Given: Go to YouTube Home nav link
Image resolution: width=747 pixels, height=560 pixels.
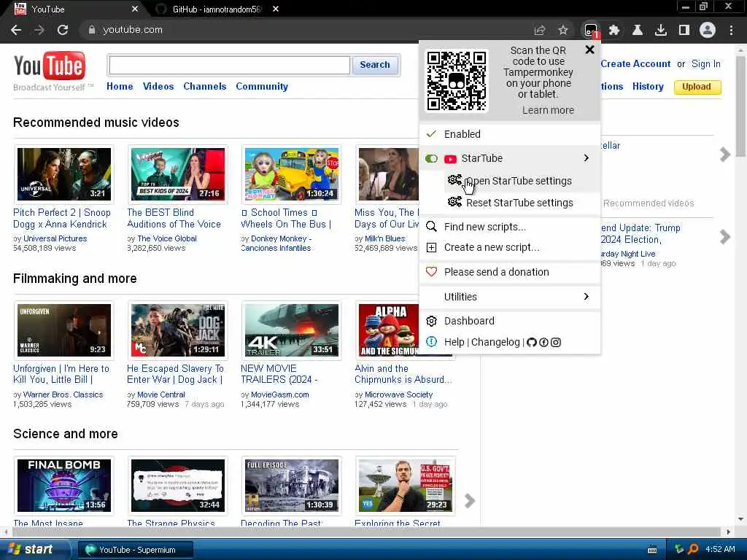Looking at the screenshot, I should [x=120, y=86].
